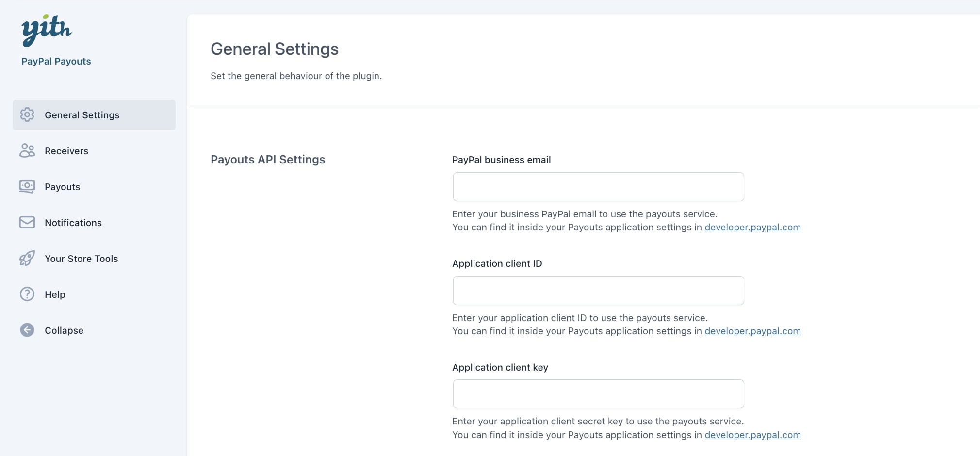Click the Help question mark icon

27,294
